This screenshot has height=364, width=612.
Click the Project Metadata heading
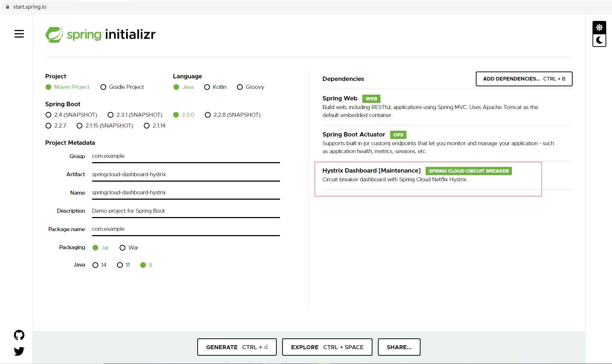(70, 143)
